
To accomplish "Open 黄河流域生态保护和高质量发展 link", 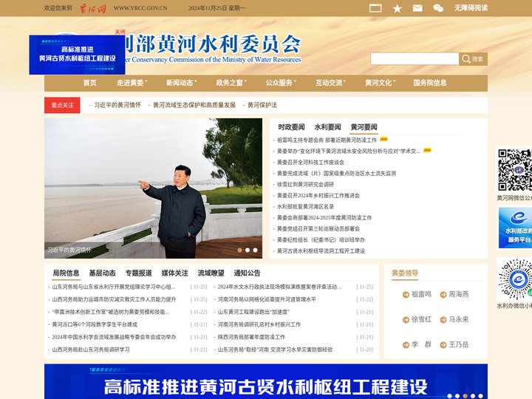I will coord(194,105).
